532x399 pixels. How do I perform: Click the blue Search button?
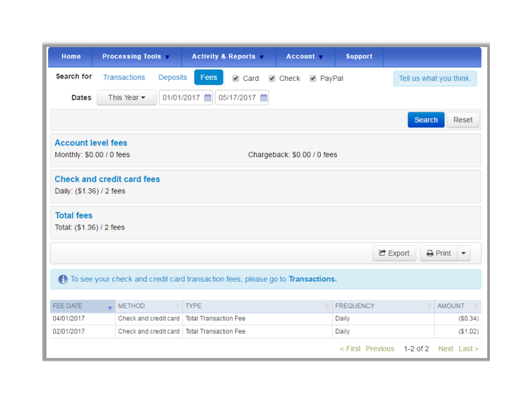point(426,120)
